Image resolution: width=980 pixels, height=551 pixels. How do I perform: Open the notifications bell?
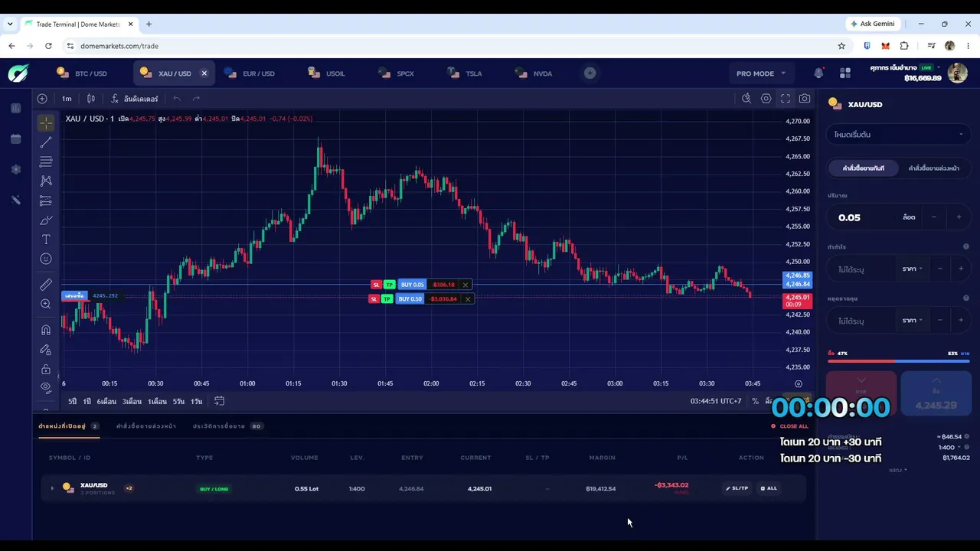(x=818, y=73)
